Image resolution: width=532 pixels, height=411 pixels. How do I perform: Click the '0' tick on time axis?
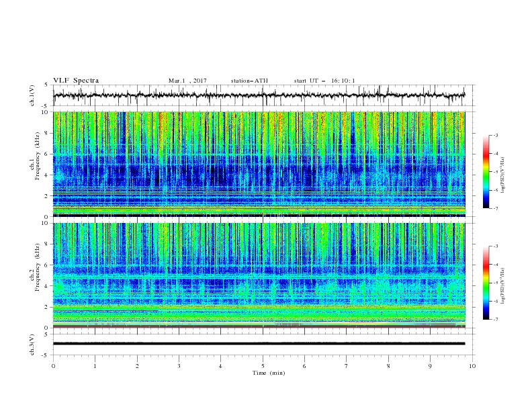[x=53, y=366]
